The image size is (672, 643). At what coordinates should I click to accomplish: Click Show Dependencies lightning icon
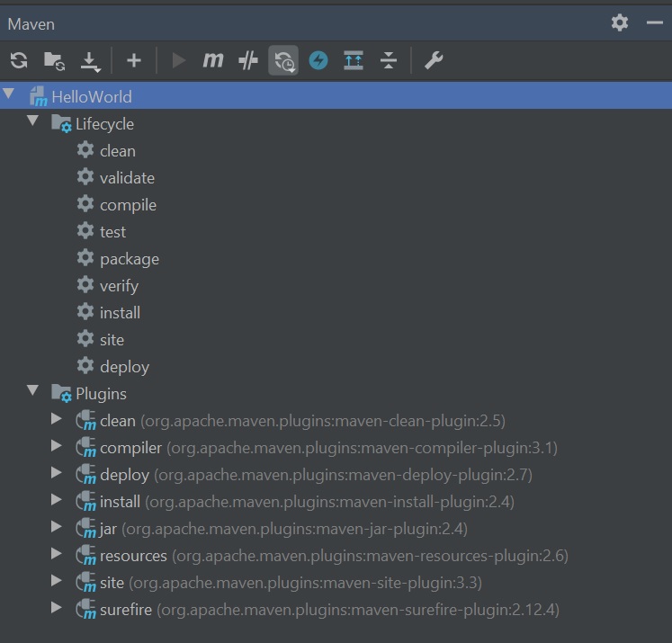(x=318, y=61)
